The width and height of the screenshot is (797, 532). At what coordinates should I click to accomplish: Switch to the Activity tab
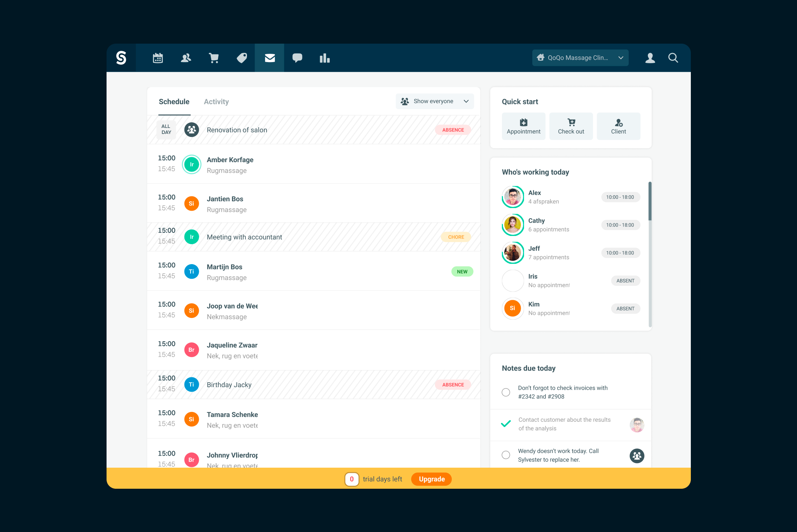point(216,102)
